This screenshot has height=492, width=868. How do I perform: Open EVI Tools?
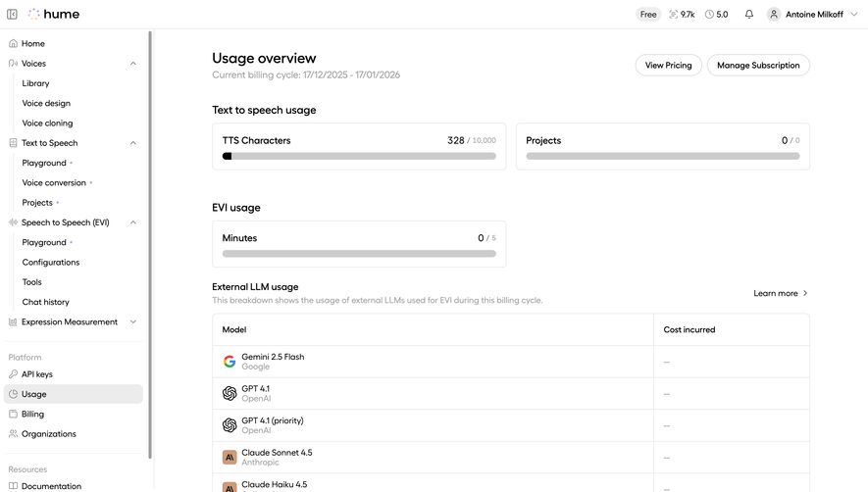coord(31,282)
